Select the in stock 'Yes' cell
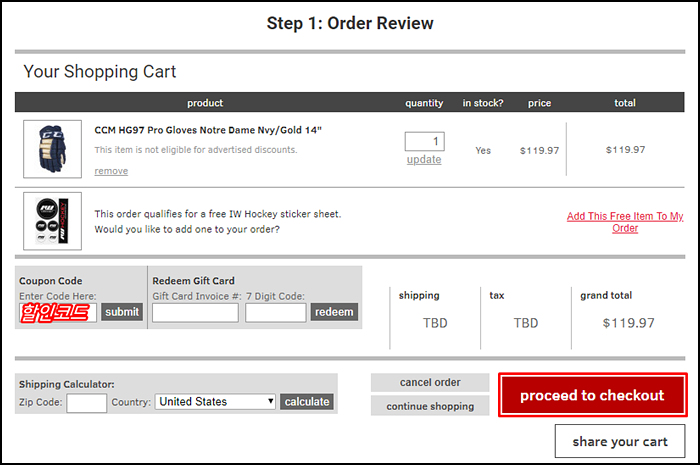Image resolution: width=700 pixels, height=465 pixels. tap(483, 151)
